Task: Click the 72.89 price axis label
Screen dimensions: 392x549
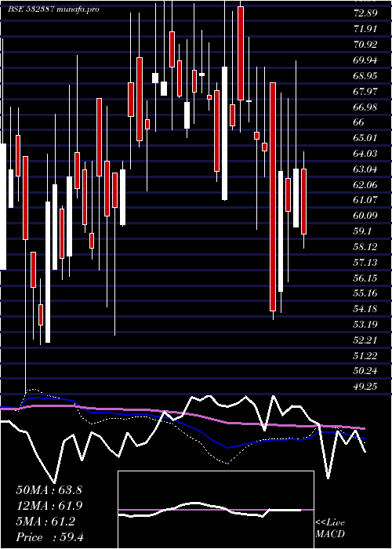Action: (366, 13)
